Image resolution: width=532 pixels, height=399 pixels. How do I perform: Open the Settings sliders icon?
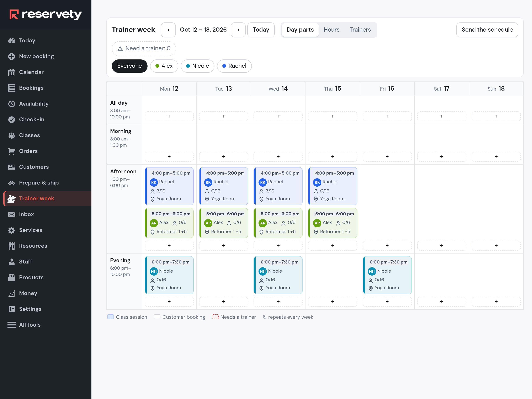coord(12,309)
